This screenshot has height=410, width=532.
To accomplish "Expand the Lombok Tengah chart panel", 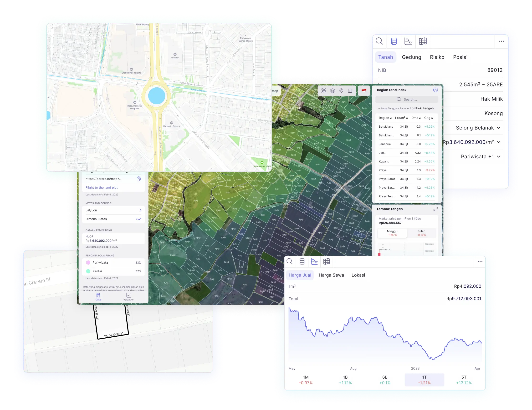I will pyautogui.click(x=435, y=209).
